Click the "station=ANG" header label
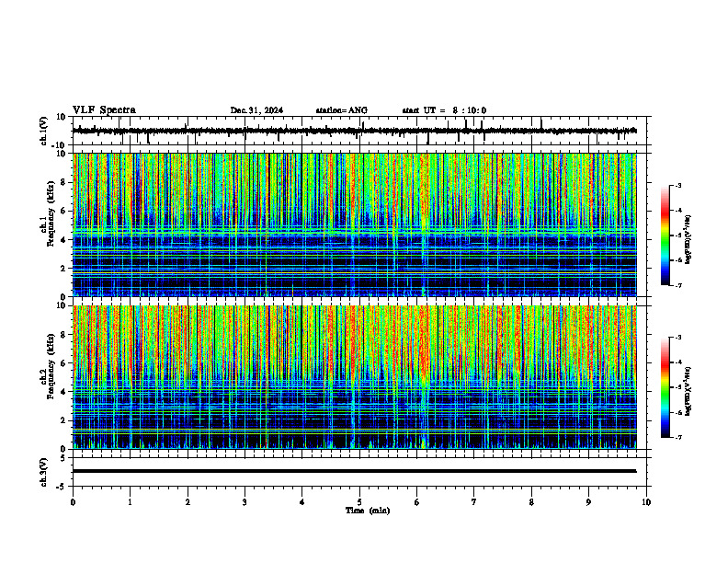Image resolution: width=728 pixels, height=563 pixels. (342, 110)
